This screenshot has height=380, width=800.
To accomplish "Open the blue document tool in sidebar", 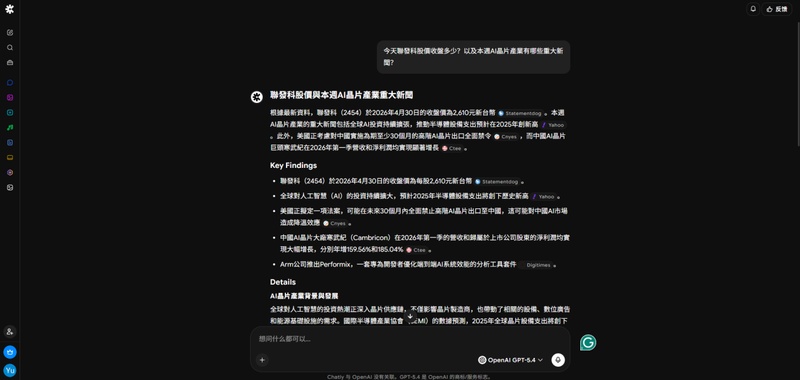I will click(x=10, y=142).
